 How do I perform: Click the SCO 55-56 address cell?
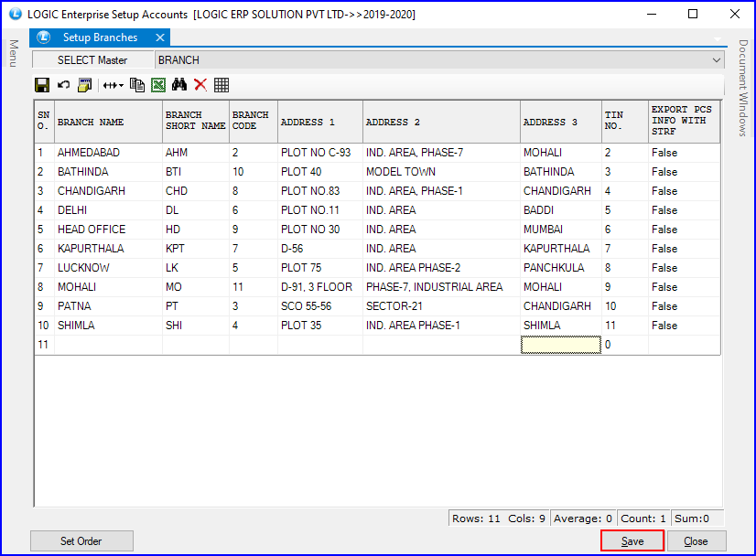(x=320, y=306)
